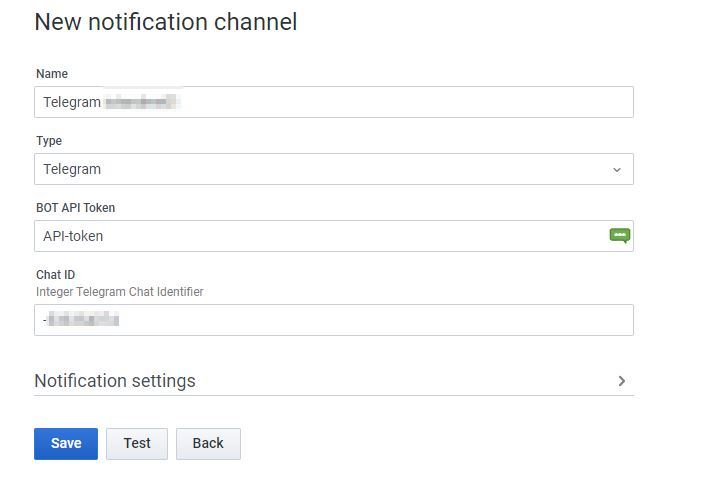
Task: Click the 'Name' field label
Action: point(52,74)
